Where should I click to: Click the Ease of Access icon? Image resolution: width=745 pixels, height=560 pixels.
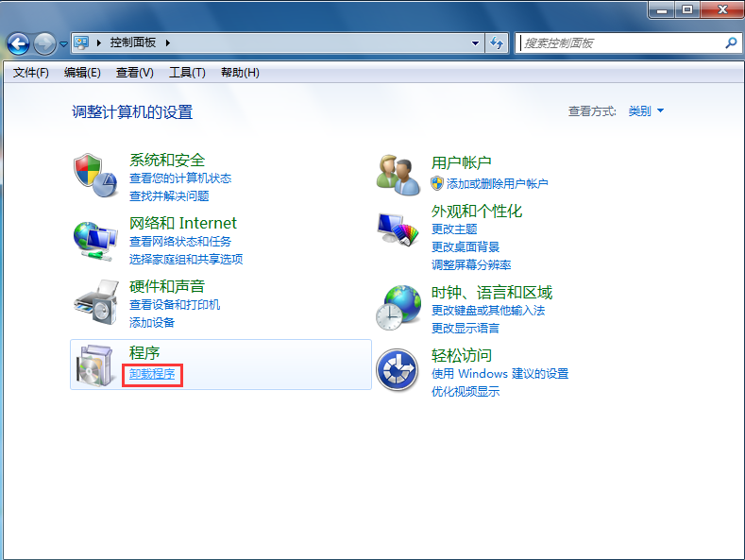(398, 369)
